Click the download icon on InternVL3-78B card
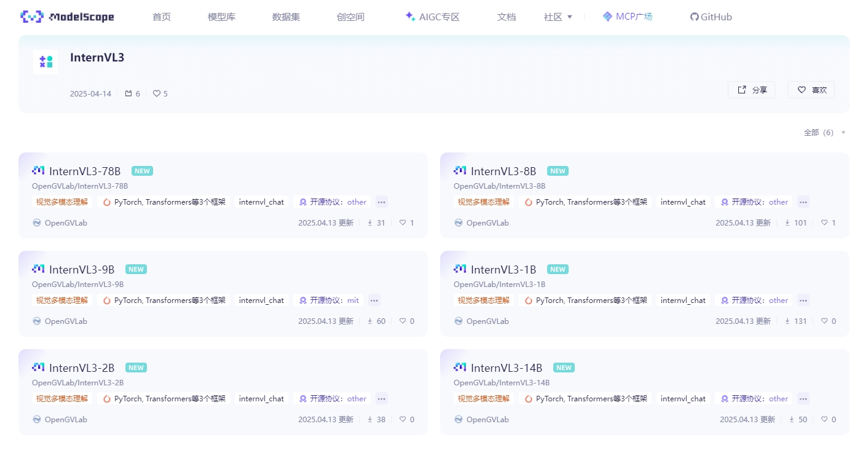 (370, 222)
